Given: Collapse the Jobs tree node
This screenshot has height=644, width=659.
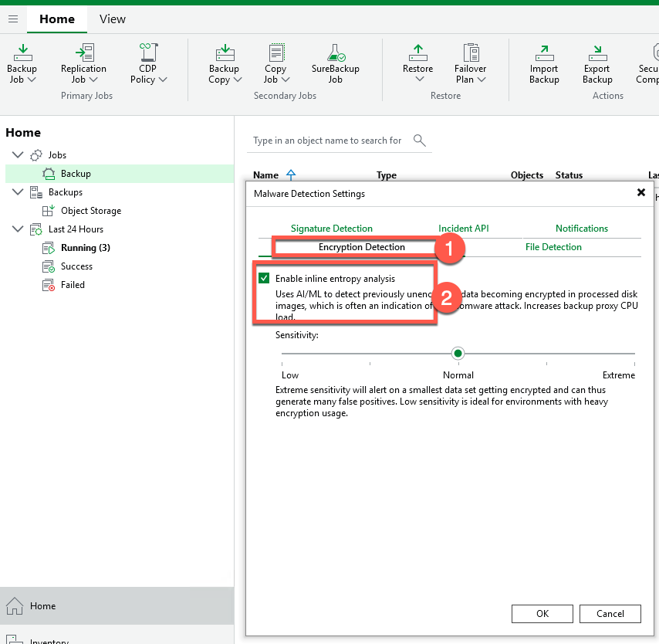Looking at the screenshot, I should pyautogui.click(x=18, y=155).
